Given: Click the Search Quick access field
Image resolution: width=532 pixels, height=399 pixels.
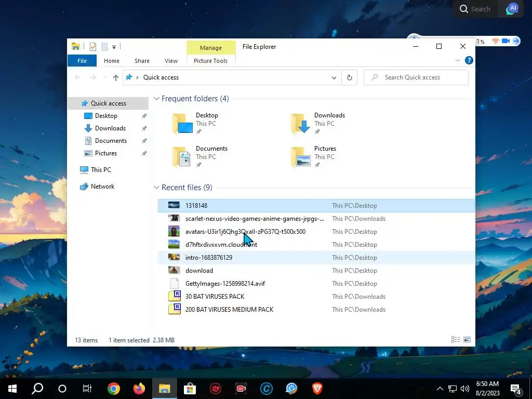Looking at the screenshot, I should click(x=416, y=77).
